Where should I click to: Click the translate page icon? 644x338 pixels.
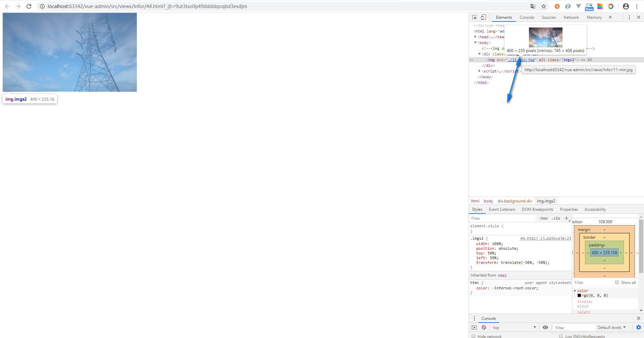(533, 6)
